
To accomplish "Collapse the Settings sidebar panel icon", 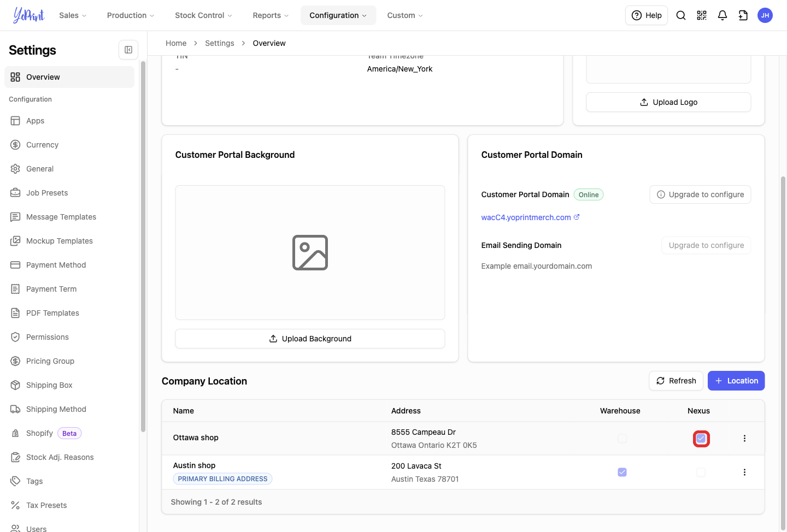I will pyautogui.click(x=128, y=50).
